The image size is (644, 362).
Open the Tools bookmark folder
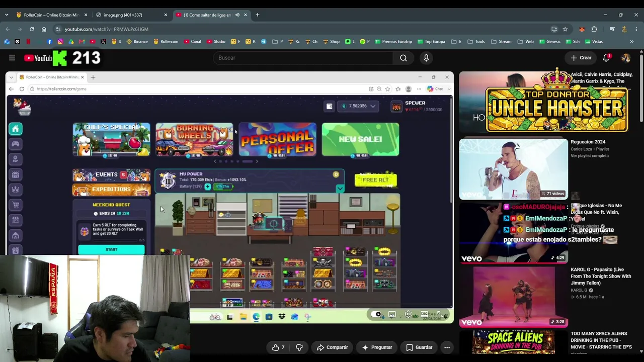(476, 42)
